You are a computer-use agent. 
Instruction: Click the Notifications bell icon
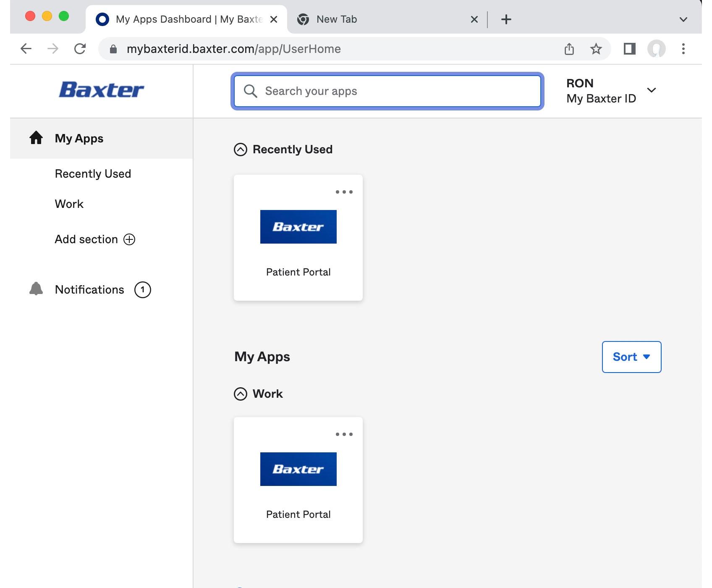[36, 289]
